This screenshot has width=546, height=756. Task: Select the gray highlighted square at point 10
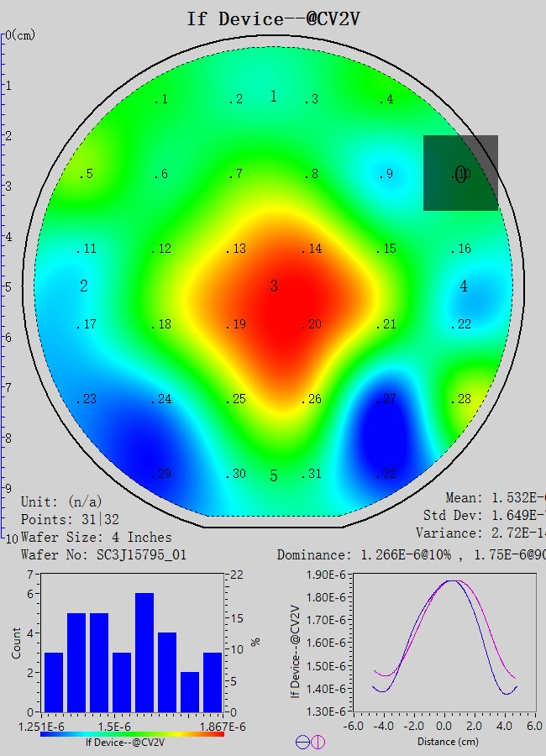coord(460,173)
